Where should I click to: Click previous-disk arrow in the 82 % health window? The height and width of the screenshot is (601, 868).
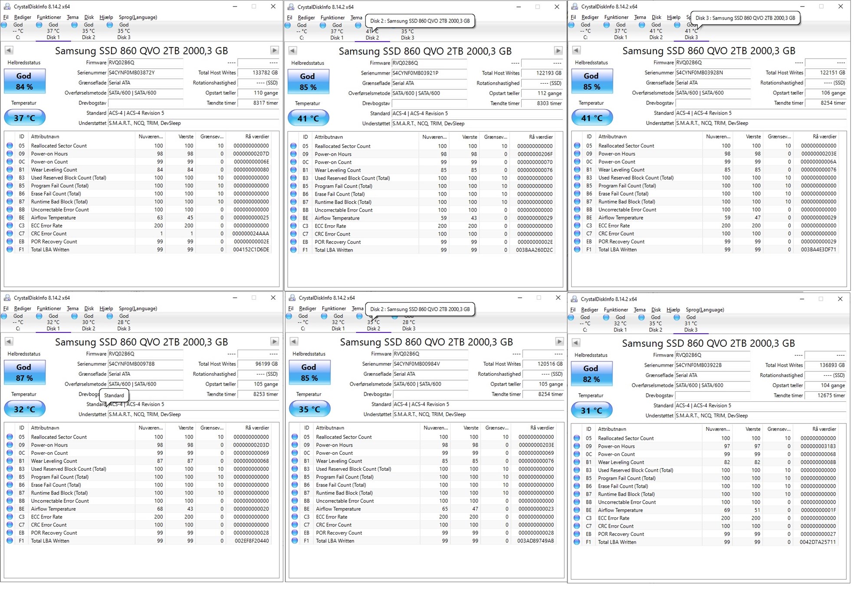[x=576, y=343]
